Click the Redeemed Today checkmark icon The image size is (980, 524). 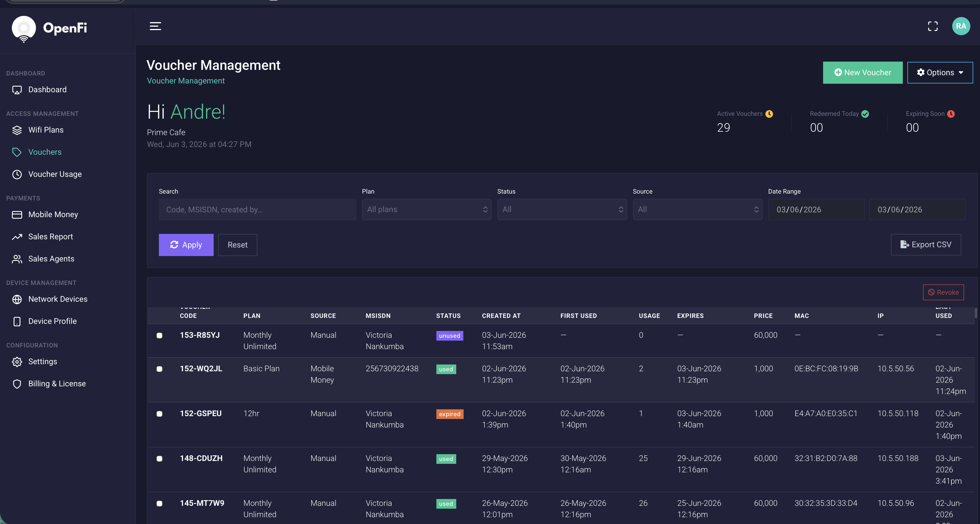[865, 114]
